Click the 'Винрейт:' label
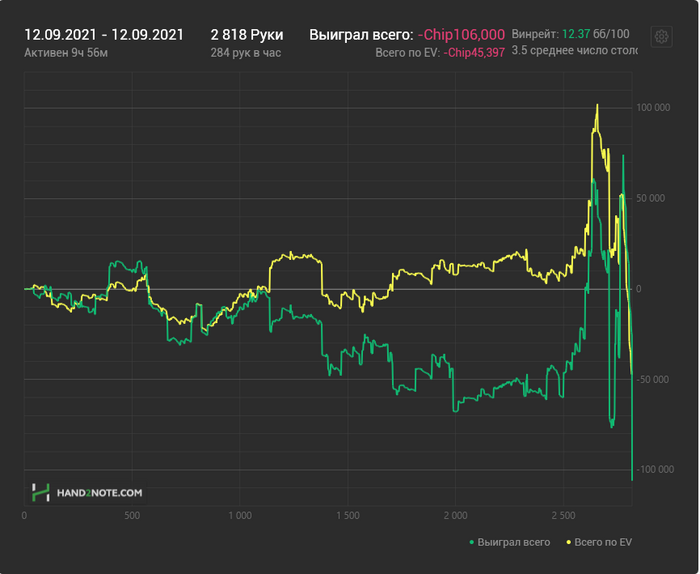This screenshot has width=700, height=574. click(x=535, y=34)
